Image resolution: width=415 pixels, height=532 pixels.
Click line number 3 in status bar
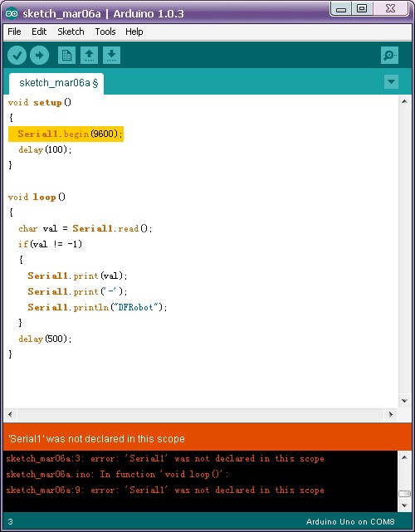coord(10,521)
